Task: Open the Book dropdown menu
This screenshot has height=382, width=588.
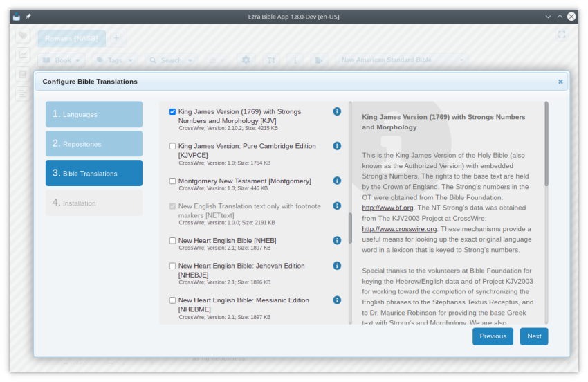Action: pyautogui.click(x=62, y=60)
